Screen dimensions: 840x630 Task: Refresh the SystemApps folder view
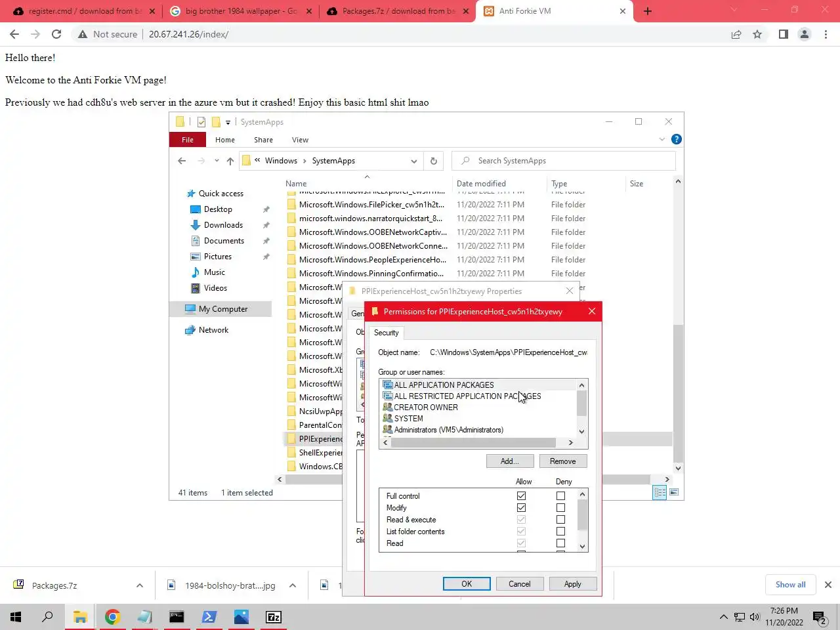click(x=433, y=161)
